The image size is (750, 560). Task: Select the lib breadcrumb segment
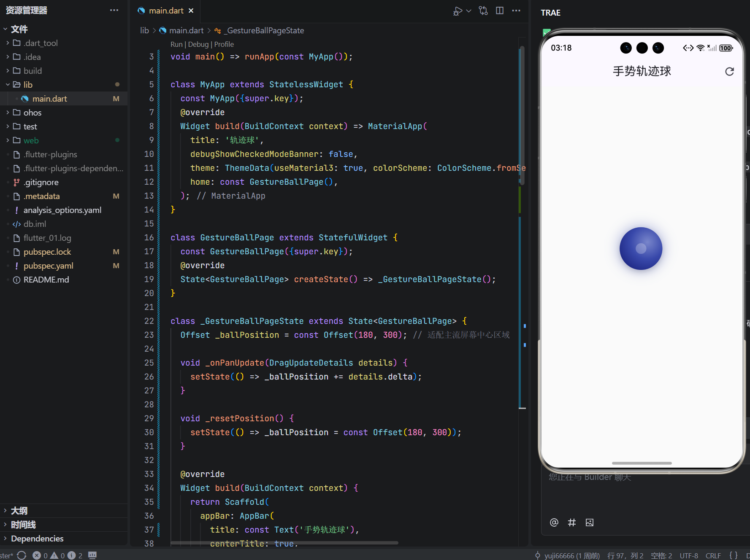(144, 30)
